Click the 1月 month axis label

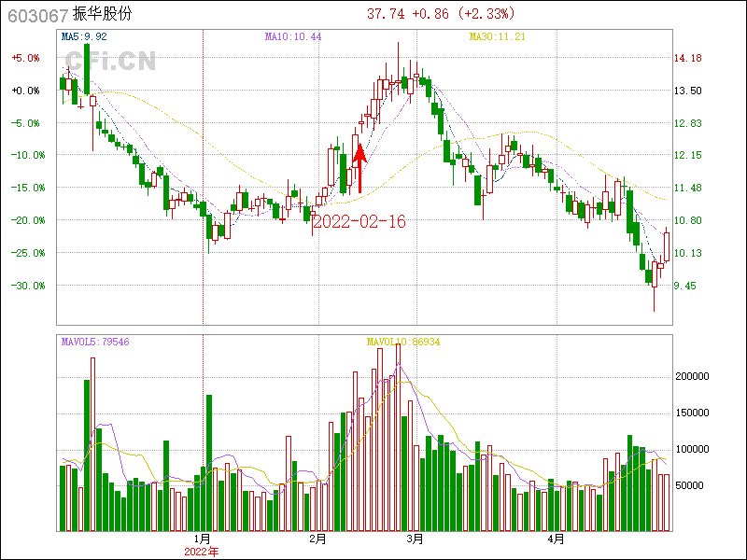(203, 539)
